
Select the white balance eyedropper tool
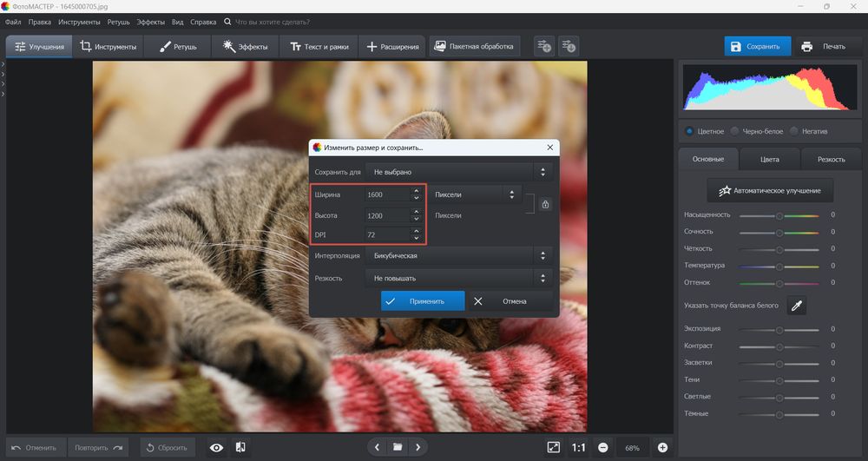click(796, 305)
